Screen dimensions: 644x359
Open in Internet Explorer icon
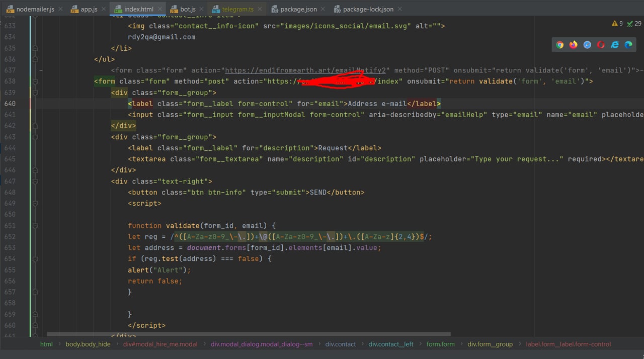click(x=615, y=45)
